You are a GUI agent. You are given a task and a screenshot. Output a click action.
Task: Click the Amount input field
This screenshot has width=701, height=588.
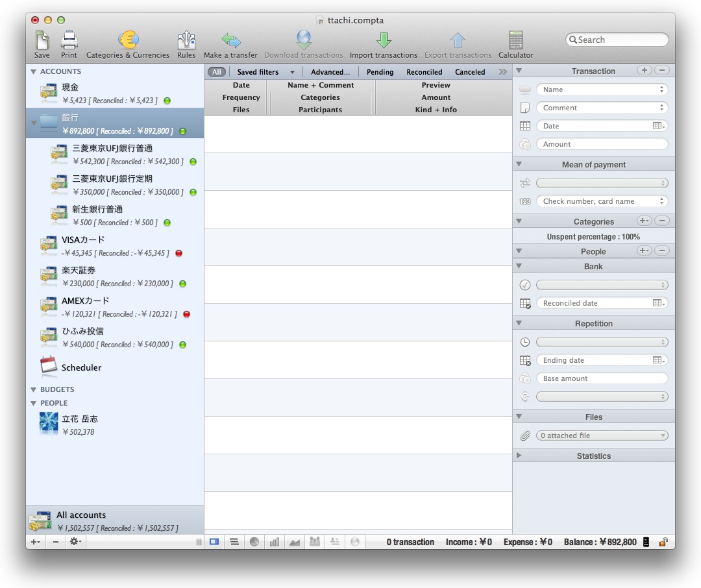(602, 144)
